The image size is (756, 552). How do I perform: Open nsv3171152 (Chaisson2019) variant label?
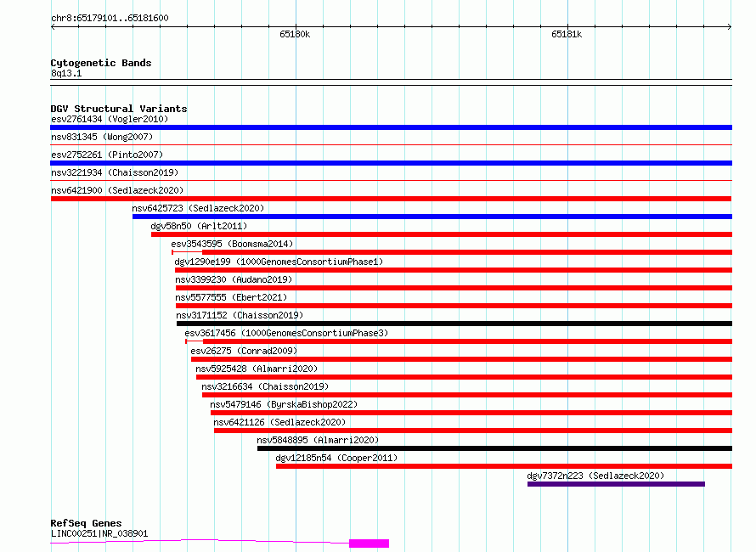coord(240,315)
